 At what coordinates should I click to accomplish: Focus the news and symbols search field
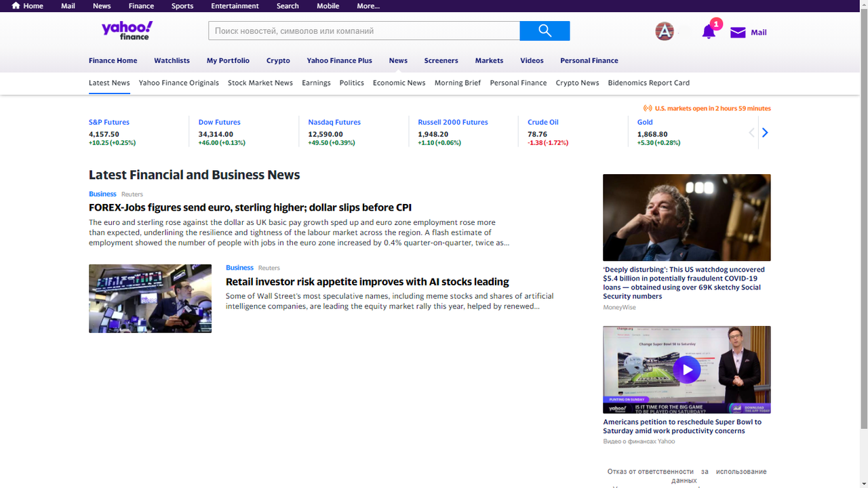tap(364, 30)
